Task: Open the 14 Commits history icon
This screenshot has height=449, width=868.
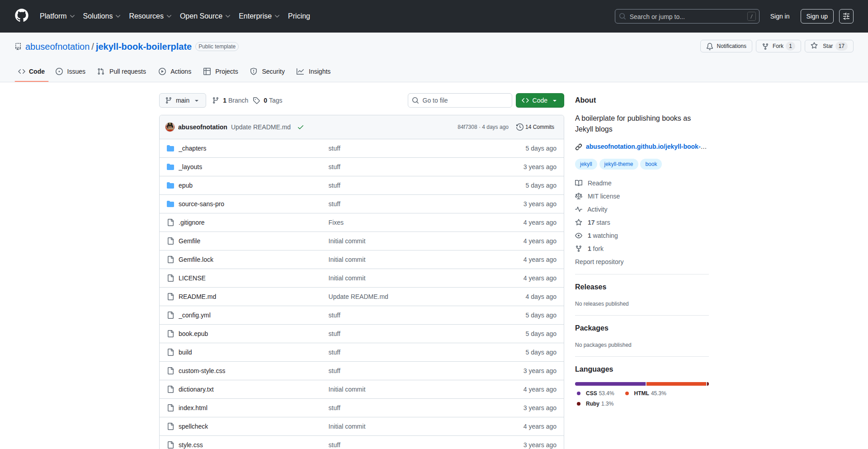Action: coord(520,127)
